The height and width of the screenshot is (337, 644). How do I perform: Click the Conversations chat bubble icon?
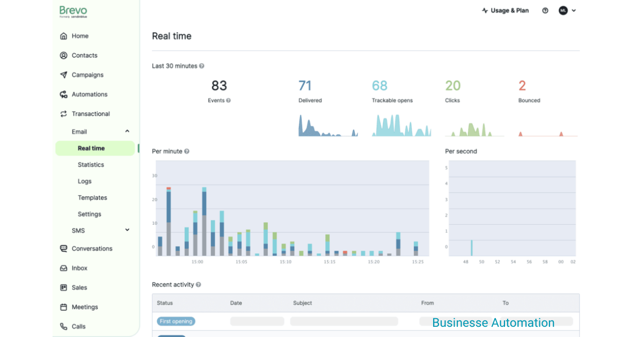tap(64, 248)
